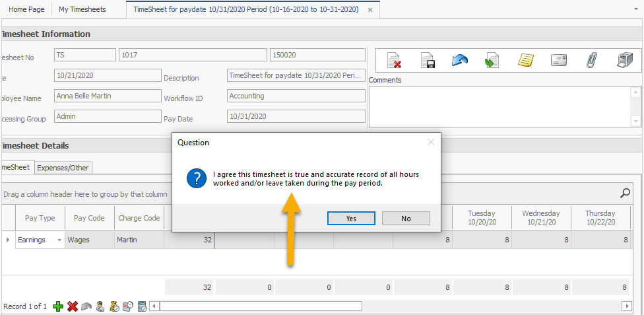Click the save timesheet floppy icon
Image resolution: width=644 pixels, height=315 pixels.
coord(428,61)
